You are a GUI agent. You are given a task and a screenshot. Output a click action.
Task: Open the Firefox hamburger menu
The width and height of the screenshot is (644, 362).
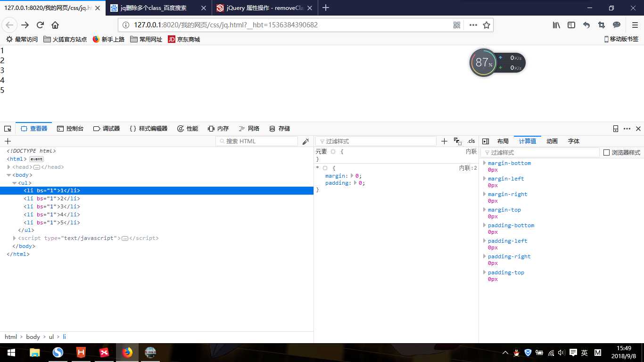point(635,25)
